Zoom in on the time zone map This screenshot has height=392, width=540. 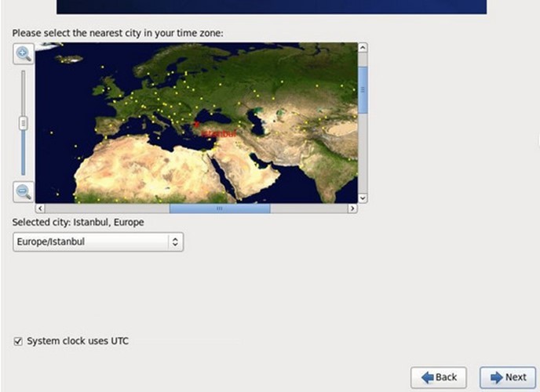coord(24,53)
